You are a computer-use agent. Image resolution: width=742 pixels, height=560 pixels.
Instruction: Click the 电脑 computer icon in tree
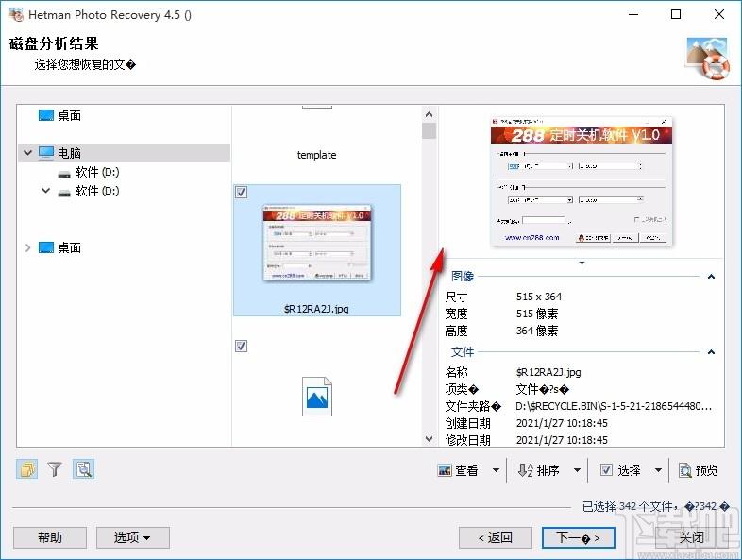46,153
